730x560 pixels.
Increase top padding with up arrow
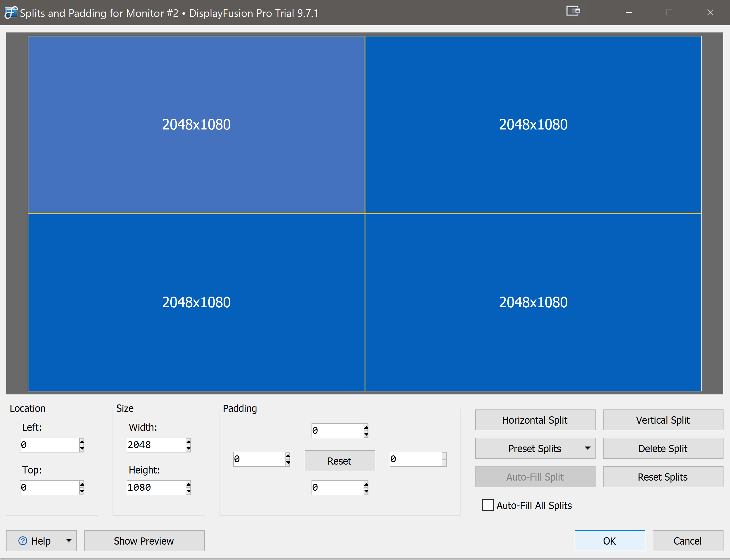tap(366, 427)
